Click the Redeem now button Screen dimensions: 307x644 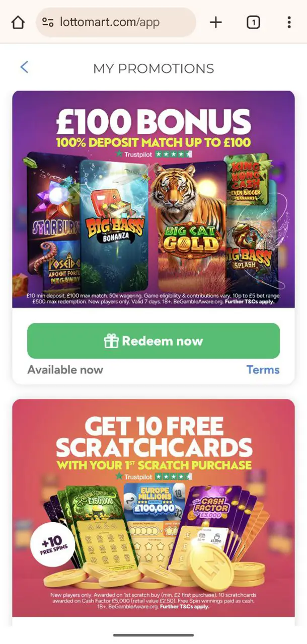click(153, 341)
